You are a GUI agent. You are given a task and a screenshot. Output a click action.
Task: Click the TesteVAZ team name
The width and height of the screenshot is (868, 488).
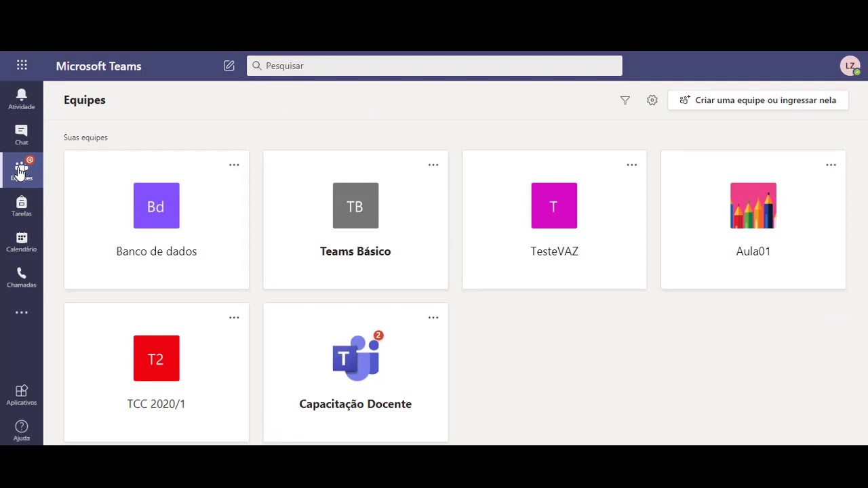click(x=554, y=251)
